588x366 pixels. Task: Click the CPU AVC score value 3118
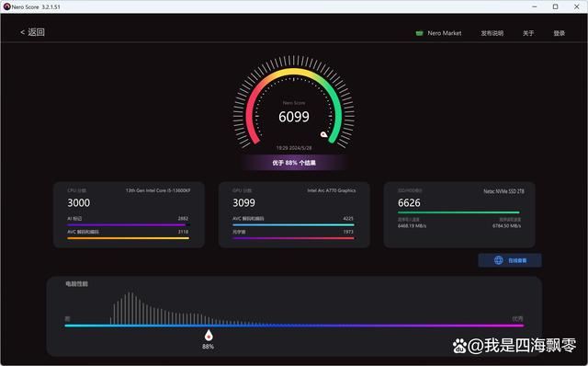pos(183,232)
